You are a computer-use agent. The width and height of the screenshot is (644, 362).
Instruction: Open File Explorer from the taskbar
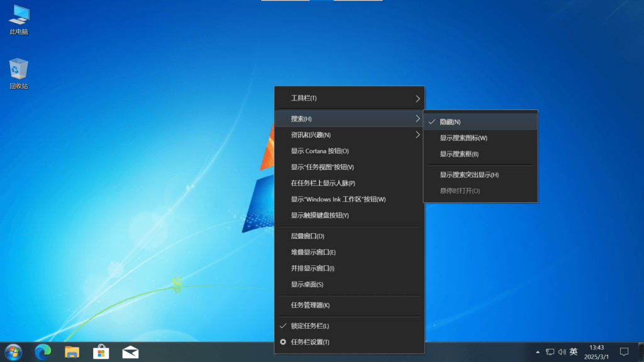[x=71, y=352]
